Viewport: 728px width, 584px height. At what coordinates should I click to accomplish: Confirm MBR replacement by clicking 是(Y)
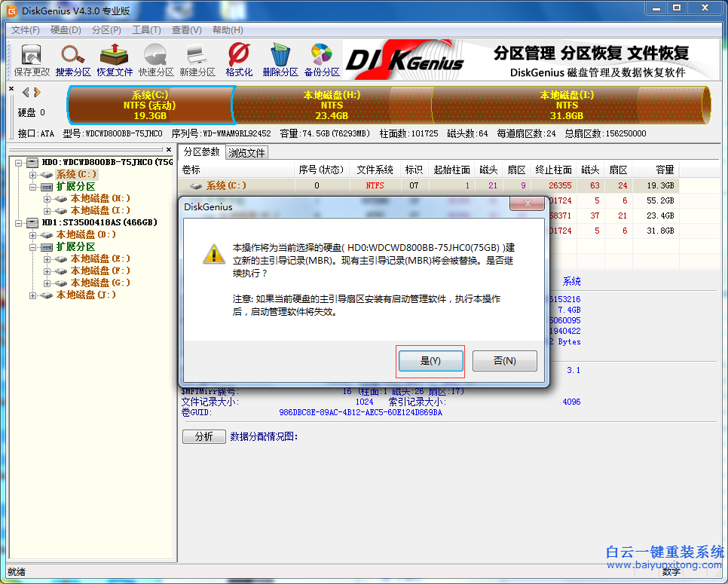[430, 360]
